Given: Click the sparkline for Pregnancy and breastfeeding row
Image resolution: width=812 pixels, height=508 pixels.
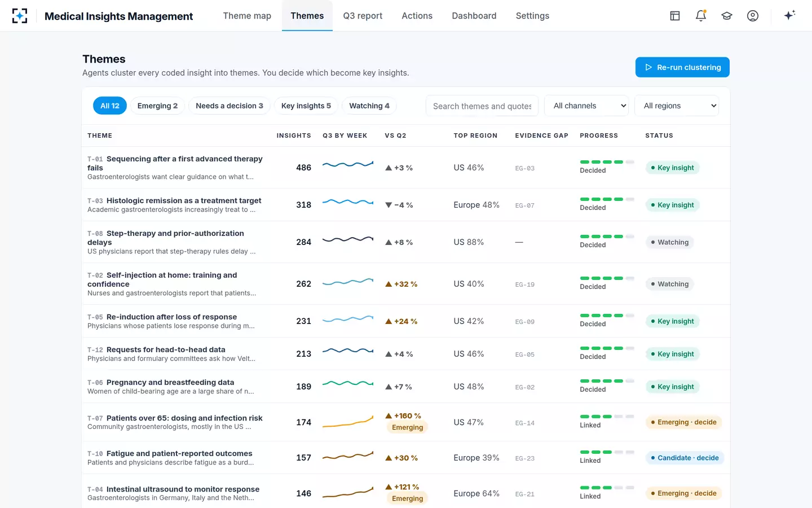Looking at the screenshot, I should (x=348, y=383).
